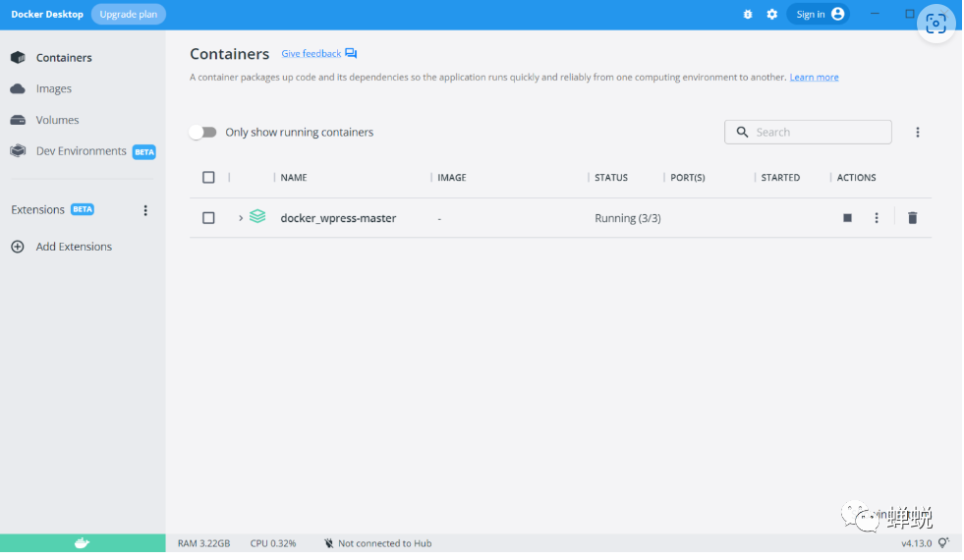The image size is (964, 560).
Task: Select the docker_wpress-master row checkbox
Action: (208, 218)
